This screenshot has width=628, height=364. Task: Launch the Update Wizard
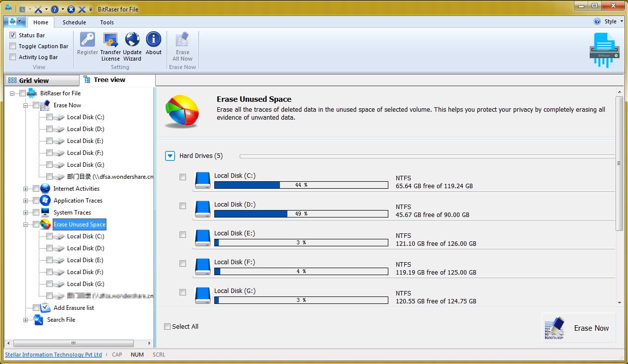(132, 40)
